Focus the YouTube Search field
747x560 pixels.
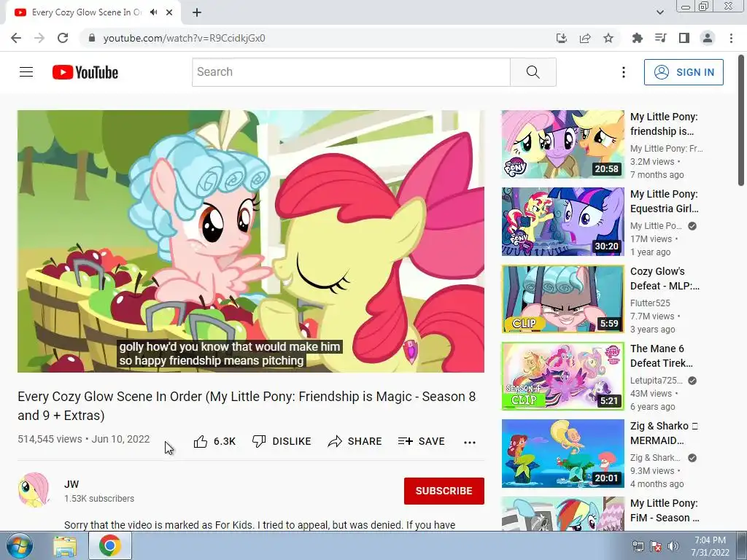tap(351, 72)
